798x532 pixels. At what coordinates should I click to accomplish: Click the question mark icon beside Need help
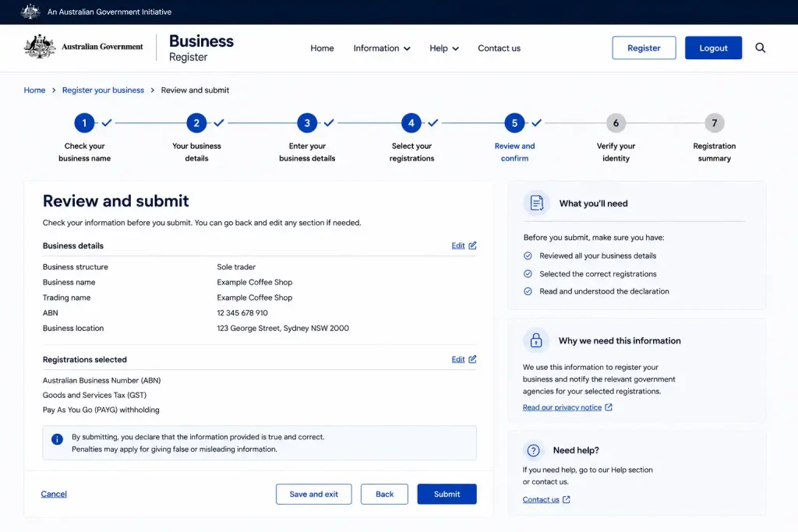pos(533,450)
